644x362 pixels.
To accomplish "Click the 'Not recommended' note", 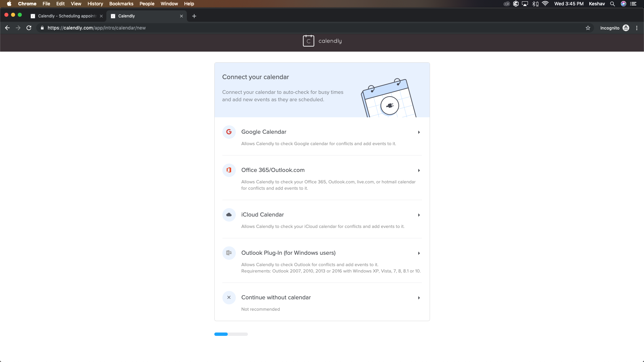I will 261,309.
